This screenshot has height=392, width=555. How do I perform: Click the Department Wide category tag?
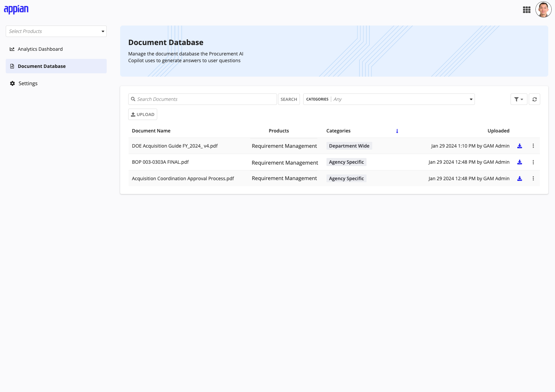coord(349,146)
